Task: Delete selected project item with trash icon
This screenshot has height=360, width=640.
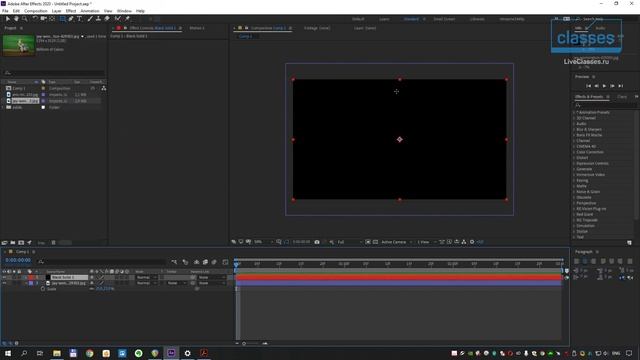Action: click(x=53, y=242)
